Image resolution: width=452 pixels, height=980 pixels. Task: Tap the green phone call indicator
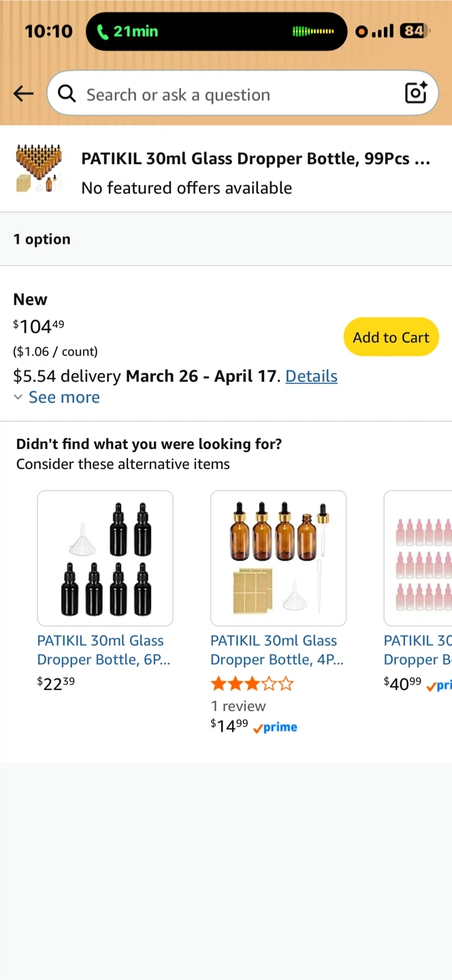[x=128, y=31]
